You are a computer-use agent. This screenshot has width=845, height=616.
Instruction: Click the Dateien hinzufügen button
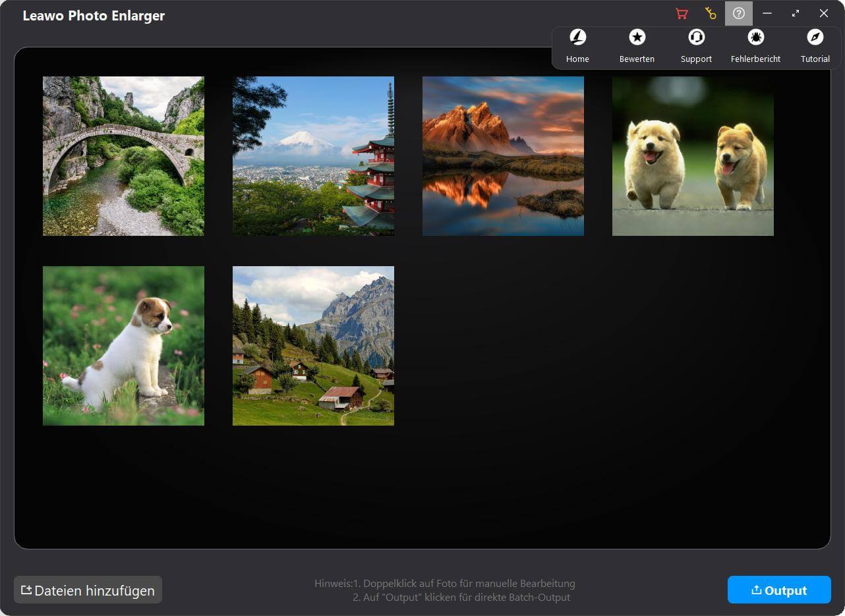[88, 590]
